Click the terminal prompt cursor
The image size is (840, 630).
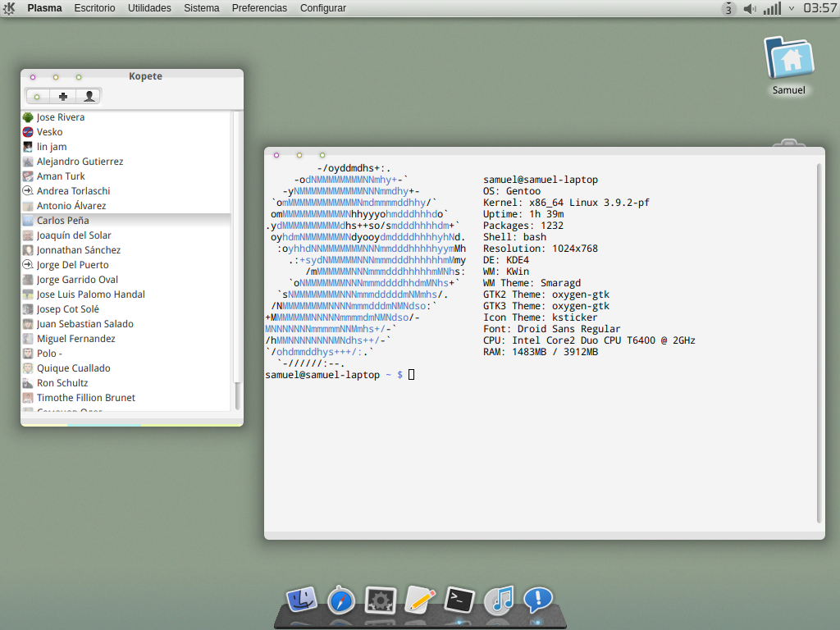412,374
